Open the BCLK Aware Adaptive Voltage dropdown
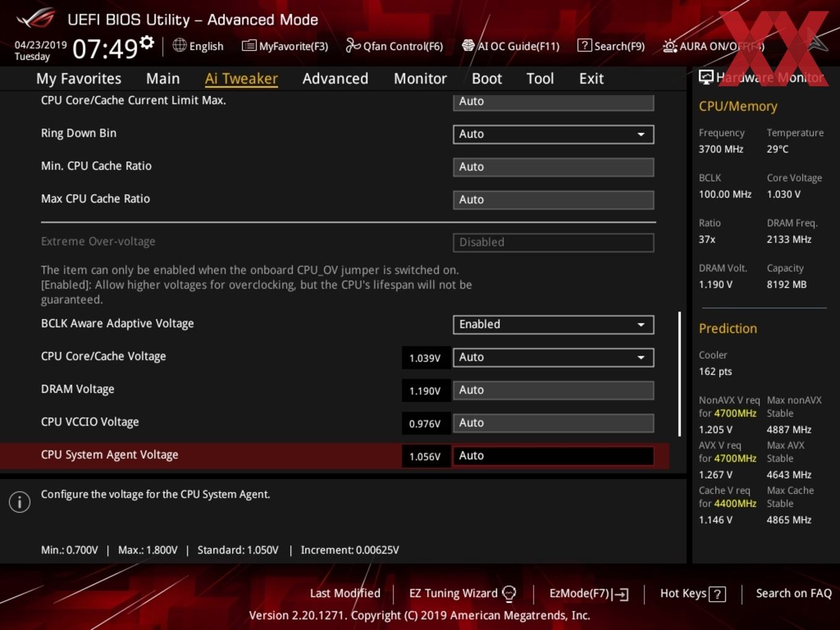The height and width of the screenshot is (630, 840). coord(553,324)
